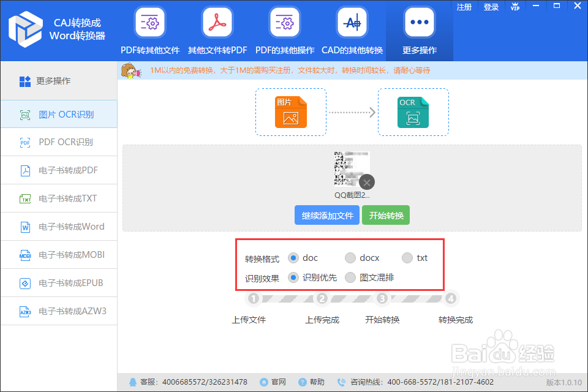Remove the QQ截图 file thumbnail

[x=366, y=182]
